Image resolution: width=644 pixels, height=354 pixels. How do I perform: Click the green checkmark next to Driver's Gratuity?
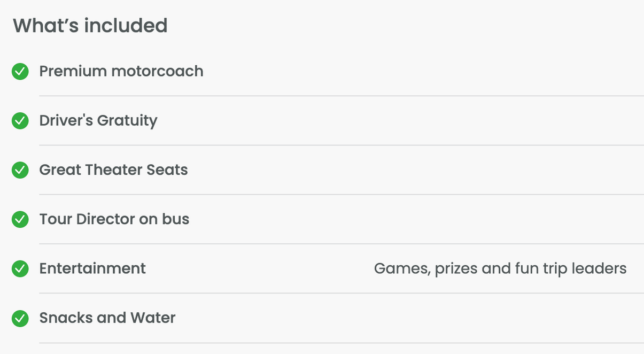tap(20, 121)
